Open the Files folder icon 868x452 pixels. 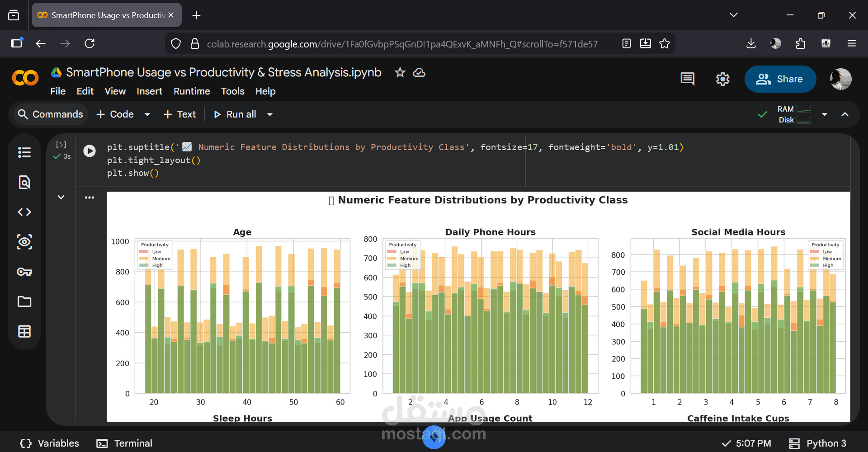click(24, 301)
